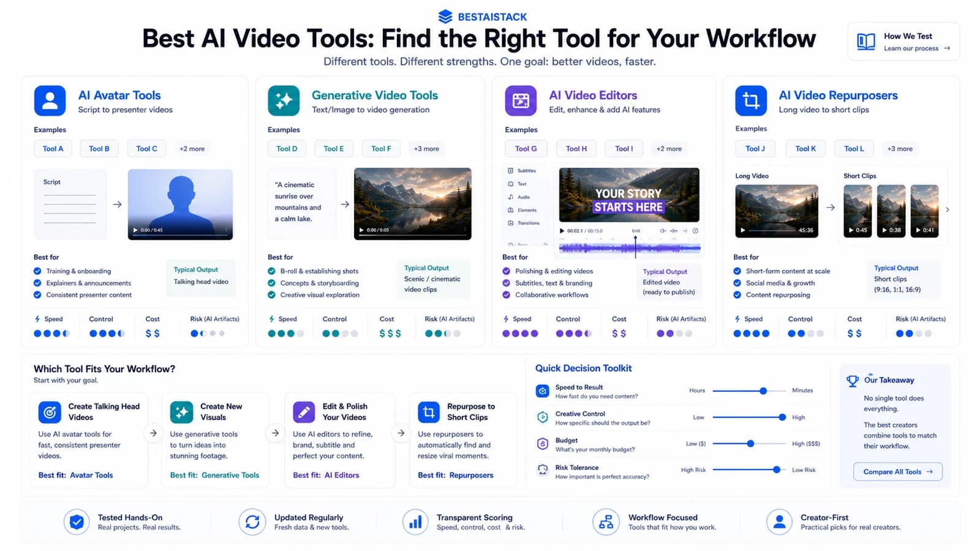
Task: Click the Creator-First person icon
Action: tap(779, 522)
